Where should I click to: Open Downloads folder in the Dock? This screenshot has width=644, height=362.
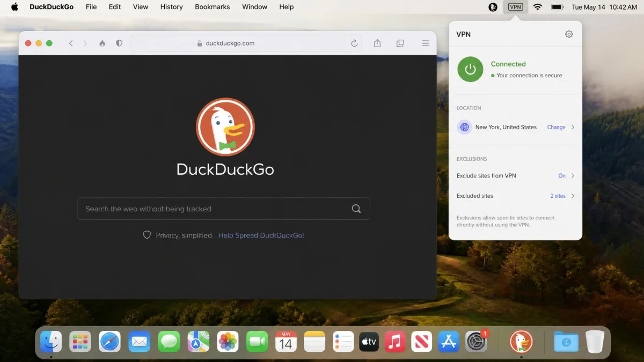click(x=566, y=342)
